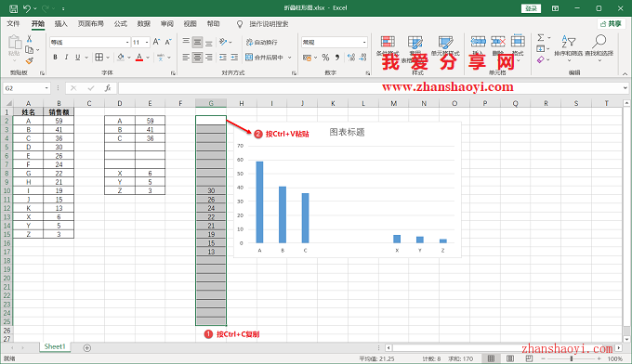Screen dimensions: 632x364
Task: Click the 共享 share button
Action: [x=611, y=24]
